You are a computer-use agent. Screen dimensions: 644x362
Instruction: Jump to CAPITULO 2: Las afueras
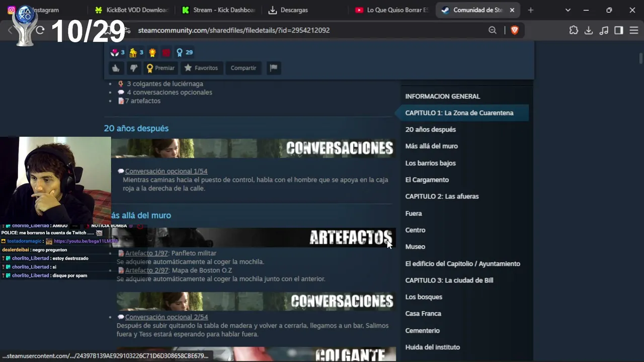click(x=442, y=196)
